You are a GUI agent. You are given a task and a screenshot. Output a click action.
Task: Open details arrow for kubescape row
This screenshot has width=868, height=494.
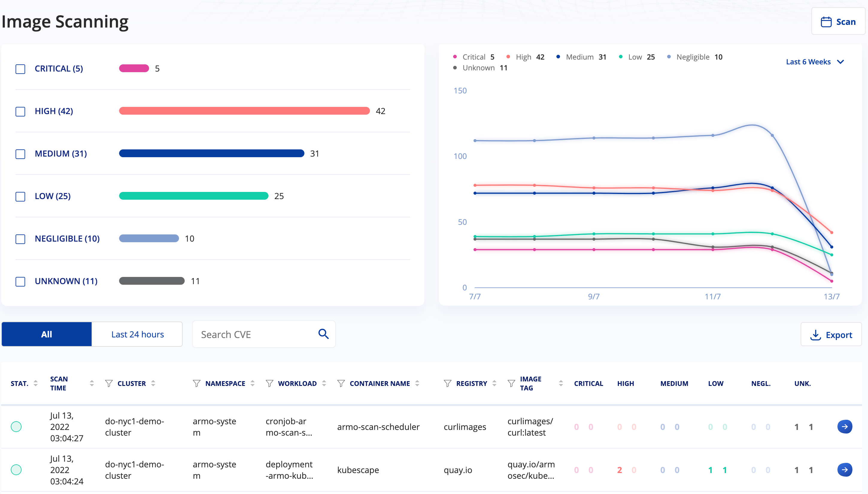click(845, 470)
